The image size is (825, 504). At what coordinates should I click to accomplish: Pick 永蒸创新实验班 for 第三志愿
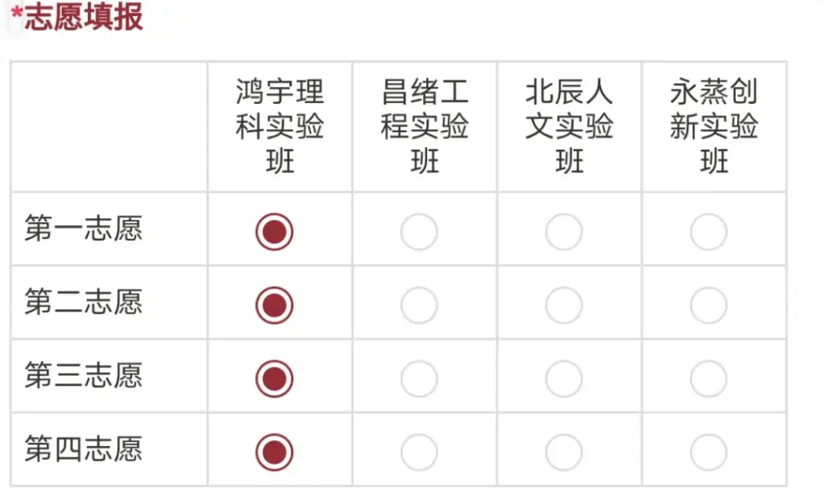(x=709, y=379)
